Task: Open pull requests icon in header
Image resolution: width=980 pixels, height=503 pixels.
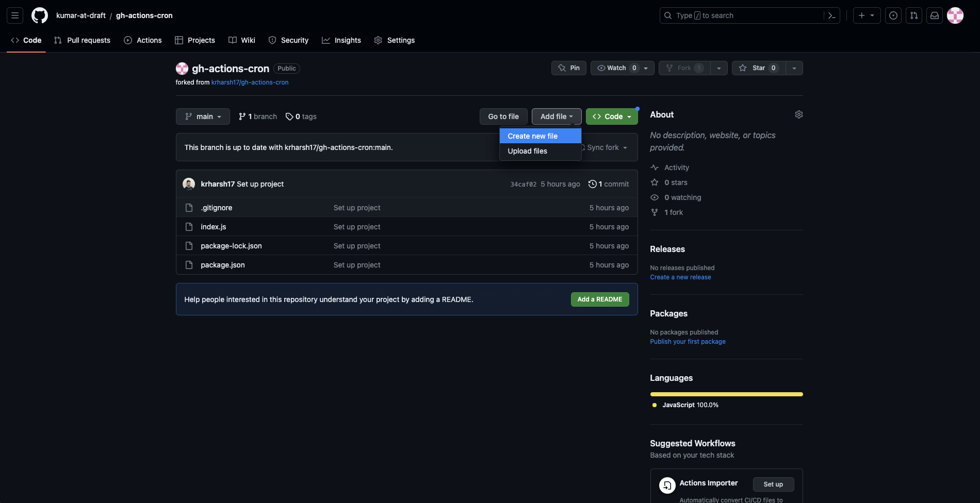Action: coord(914,15)
